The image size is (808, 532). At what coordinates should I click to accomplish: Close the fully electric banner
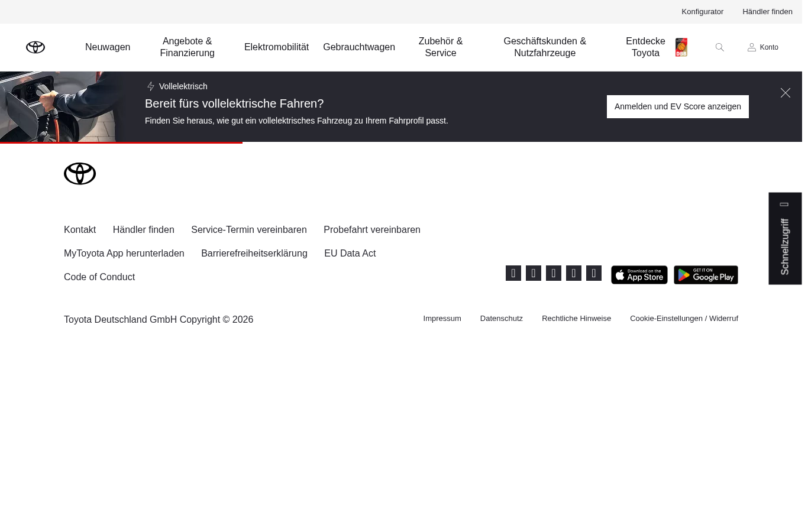click(786, 93)
